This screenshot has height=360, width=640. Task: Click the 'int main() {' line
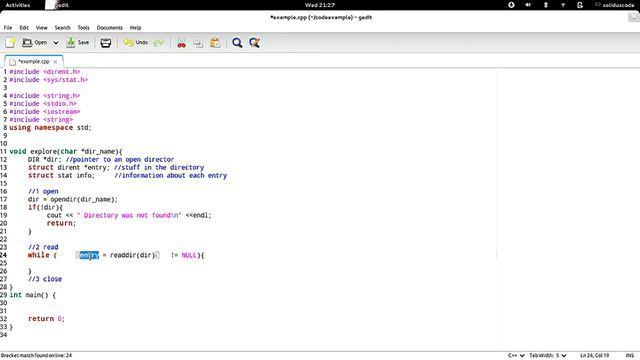[x=32, y=295]
